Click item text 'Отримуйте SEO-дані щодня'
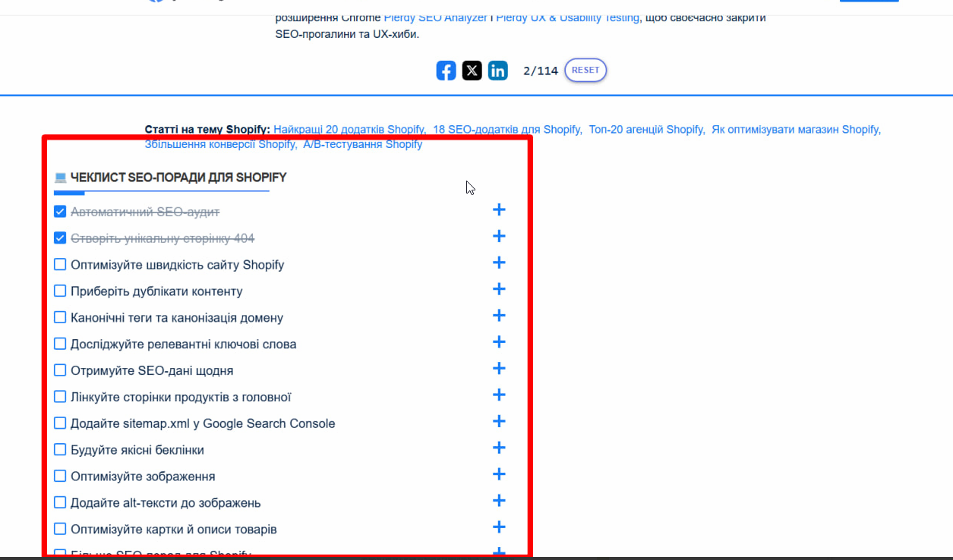 coord(152,371)
